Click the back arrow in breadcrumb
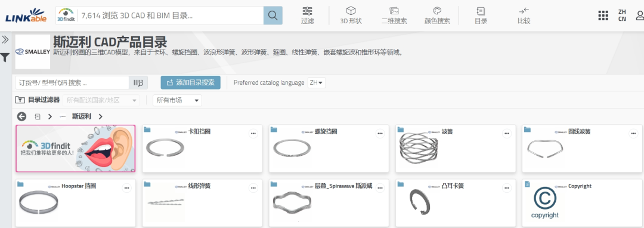Screen dimensions: 644x228 (21, 116)
